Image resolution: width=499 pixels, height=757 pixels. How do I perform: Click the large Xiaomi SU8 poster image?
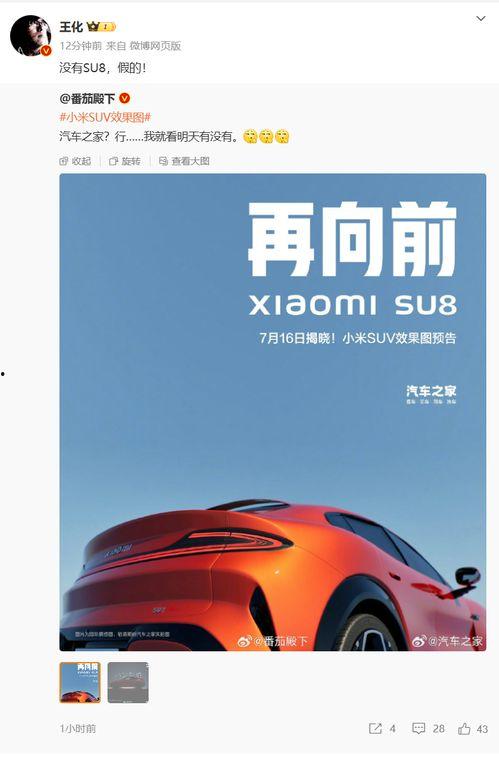click(273, 412)
